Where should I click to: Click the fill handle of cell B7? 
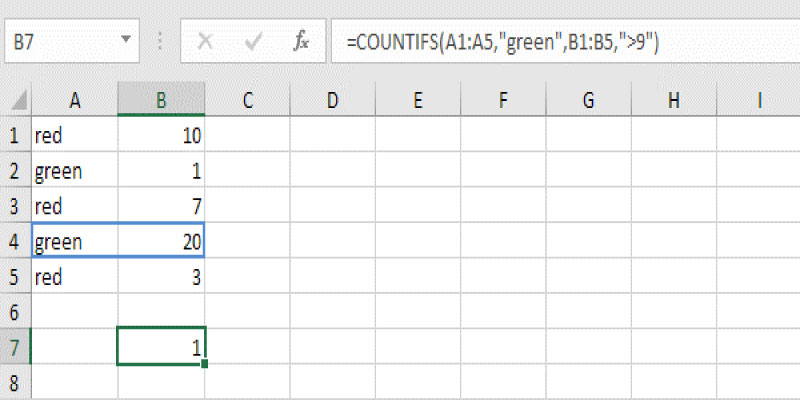[x=205, y=364]
